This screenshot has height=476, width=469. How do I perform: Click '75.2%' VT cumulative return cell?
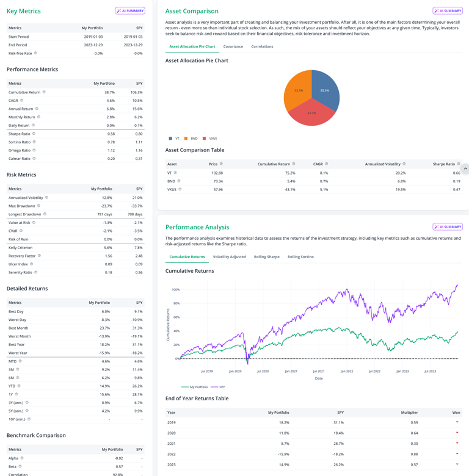tap(290, 173)
